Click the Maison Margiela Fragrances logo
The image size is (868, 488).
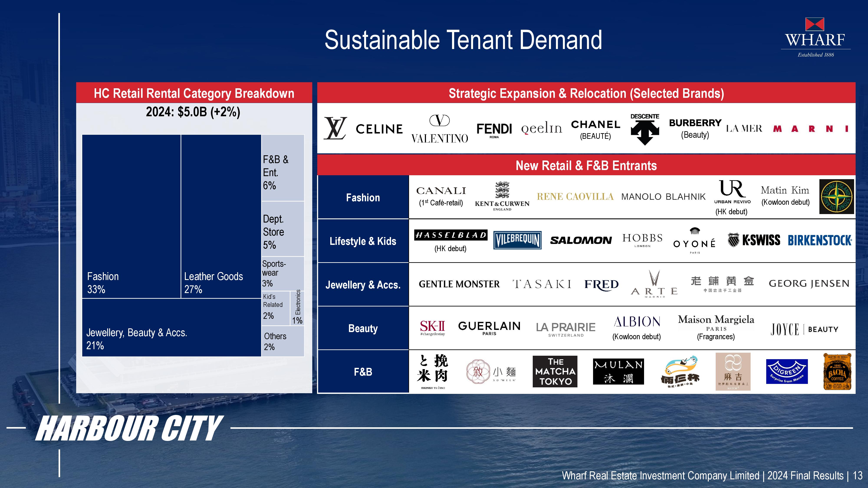[716, 327]
